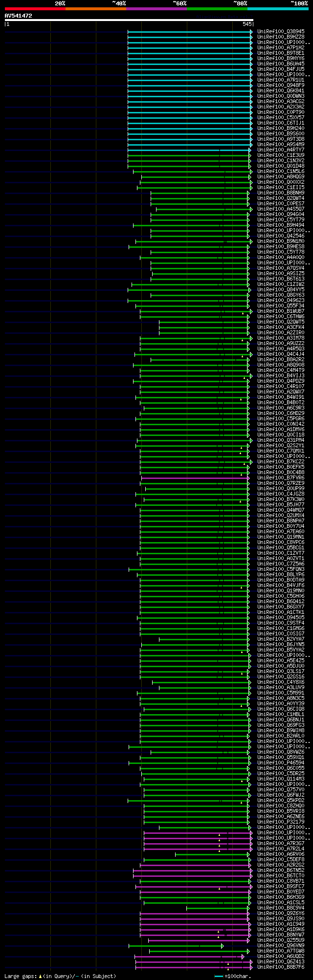Click the cyan ~100% legend segment
This screenshot has height=980, width=313.
pos(278,9)
